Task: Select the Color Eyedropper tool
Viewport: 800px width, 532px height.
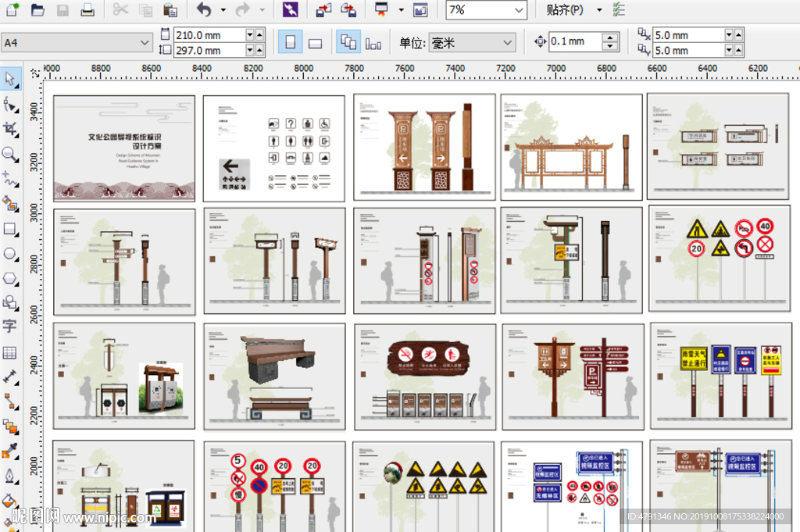Action: (10, 451)
